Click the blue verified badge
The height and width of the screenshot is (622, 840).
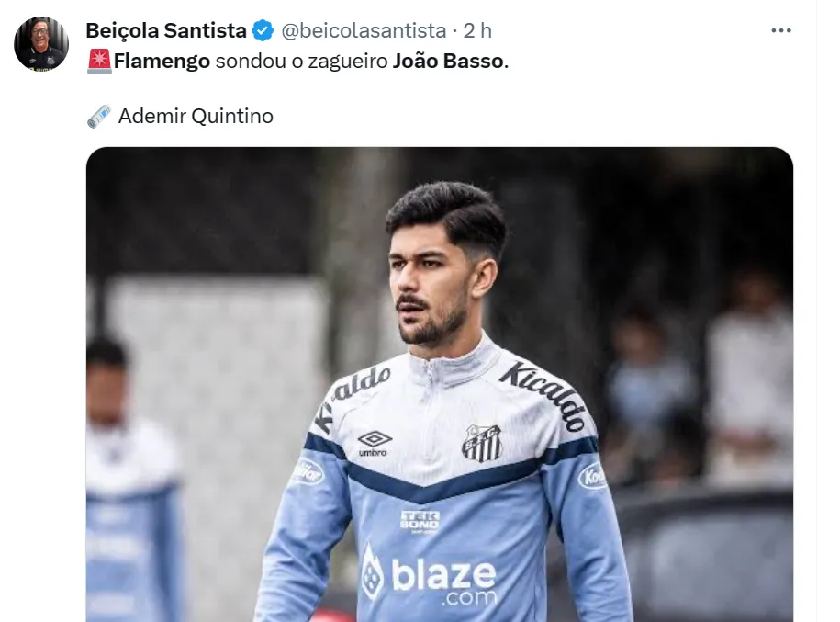(263, 30)
